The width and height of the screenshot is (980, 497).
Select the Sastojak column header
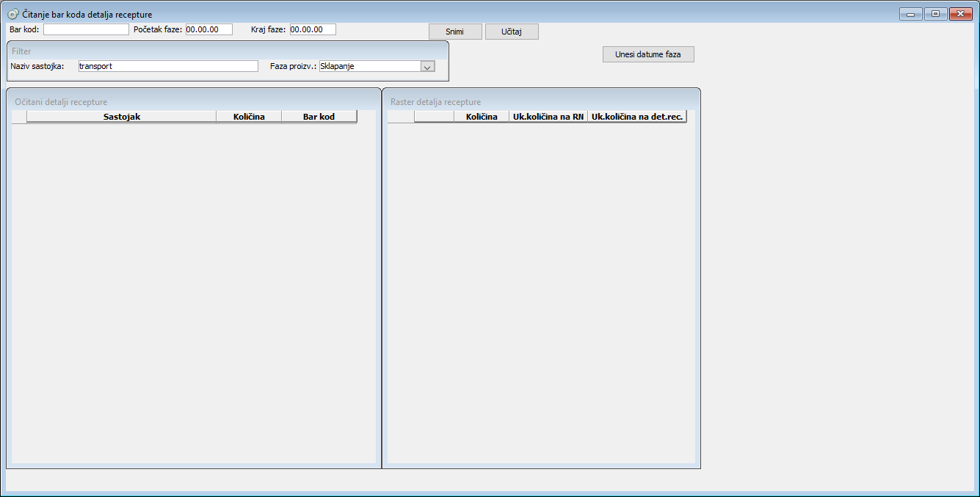(121, 117)
